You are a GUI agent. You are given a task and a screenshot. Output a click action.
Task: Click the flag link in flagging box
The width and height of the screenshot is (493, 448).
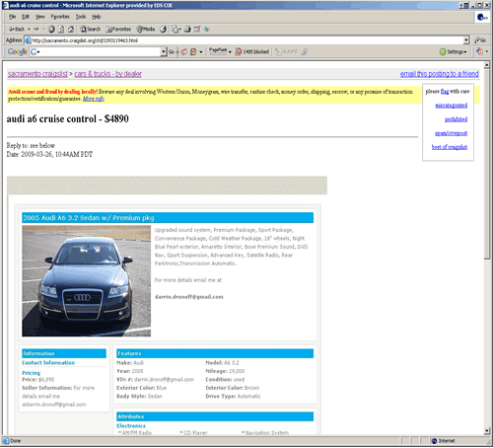click(x=445, y=92)
